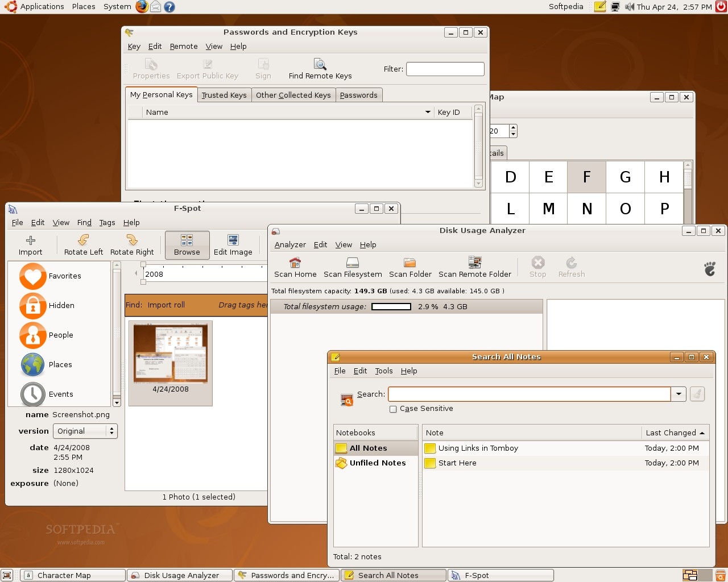Increase the Character Map font size spinner

tap(513, 128)
